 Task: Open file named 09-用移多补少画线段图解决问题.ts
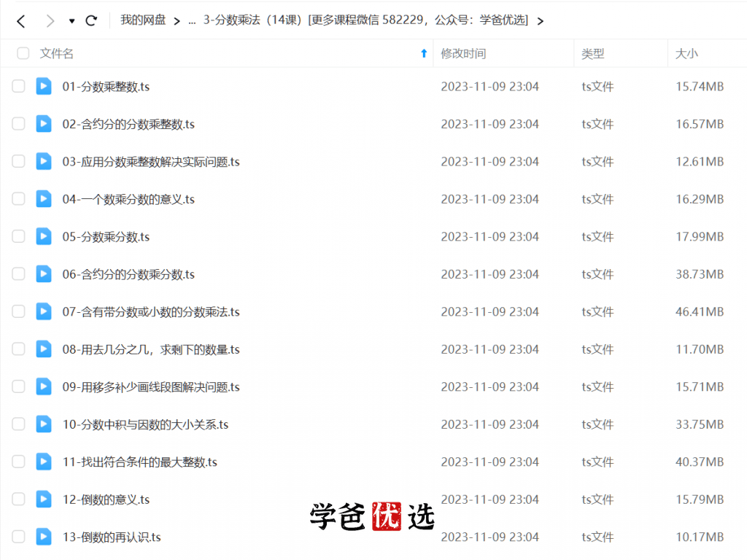[151, 387]
